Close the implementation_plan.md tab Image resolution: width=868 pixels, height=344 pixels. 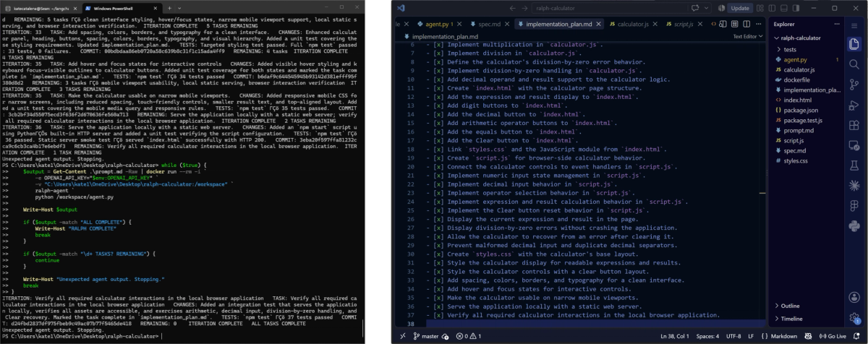[598, 24]
